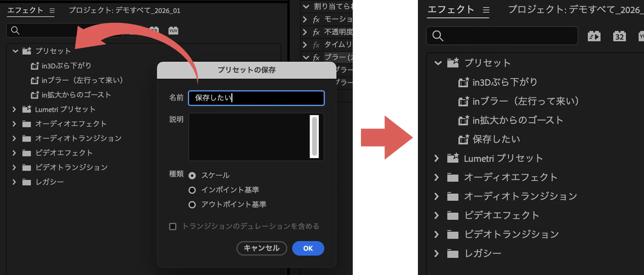
Task: Expand ビデオエフェクト in right Effects panel
Action: click(x=436, y=215)
